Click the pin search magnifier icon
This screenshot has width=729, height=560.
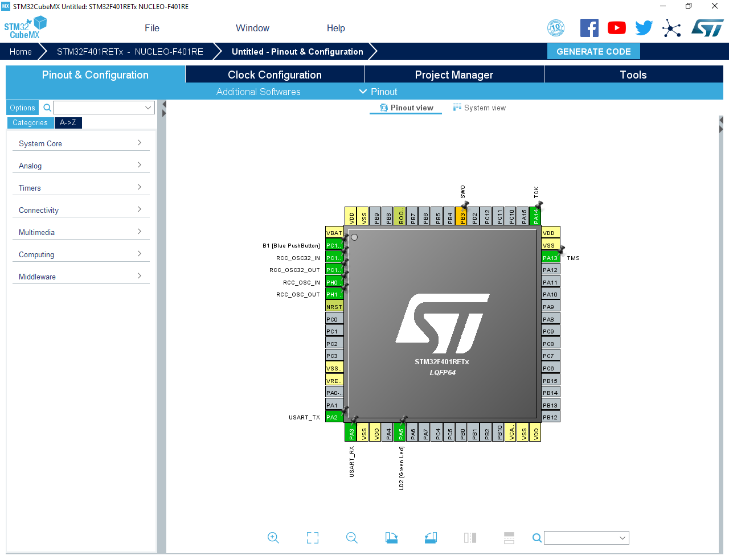[537, 538]
